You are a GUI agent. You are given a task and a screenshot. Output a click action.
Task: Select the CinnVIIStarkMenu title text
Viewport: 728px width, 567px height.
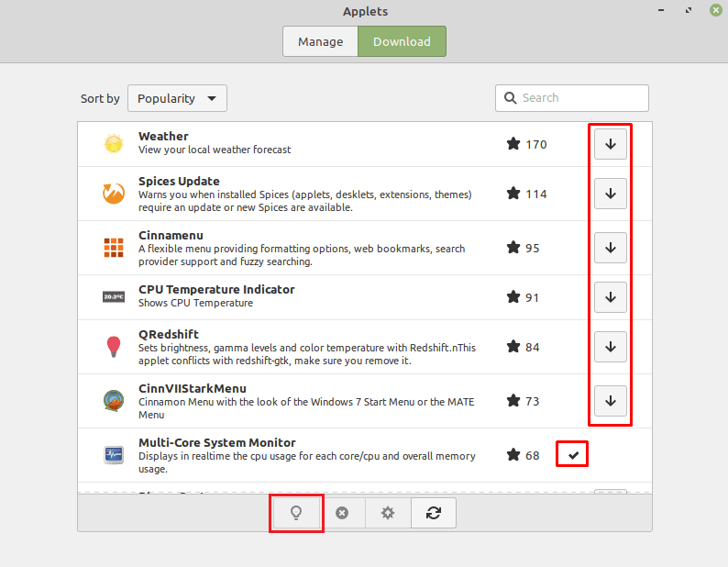193,388
